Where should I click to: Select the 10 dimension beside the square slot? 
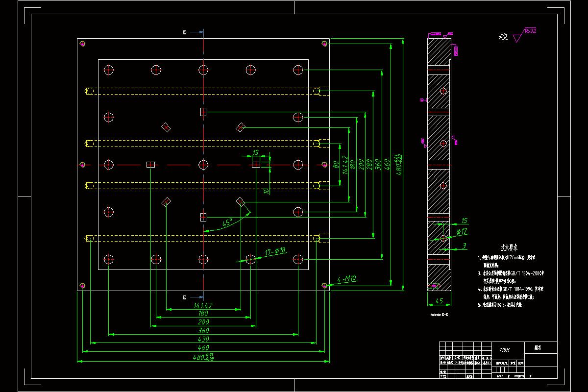266,191
